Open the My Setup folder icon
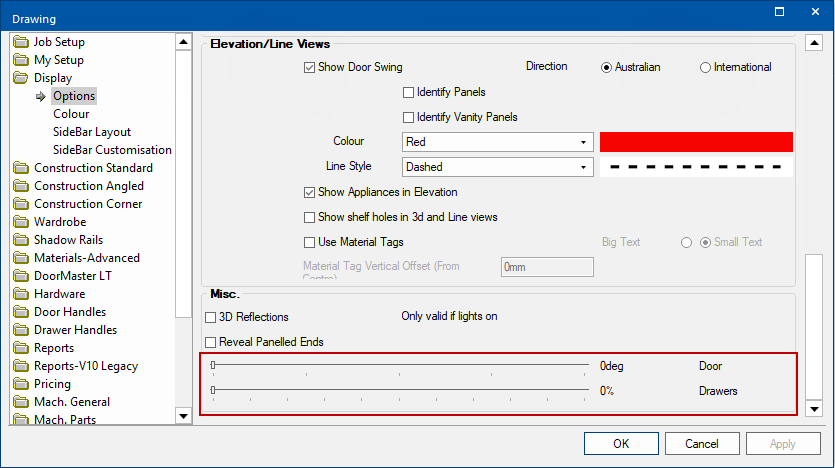Screen dimensions: 835x468 point(21,60)
